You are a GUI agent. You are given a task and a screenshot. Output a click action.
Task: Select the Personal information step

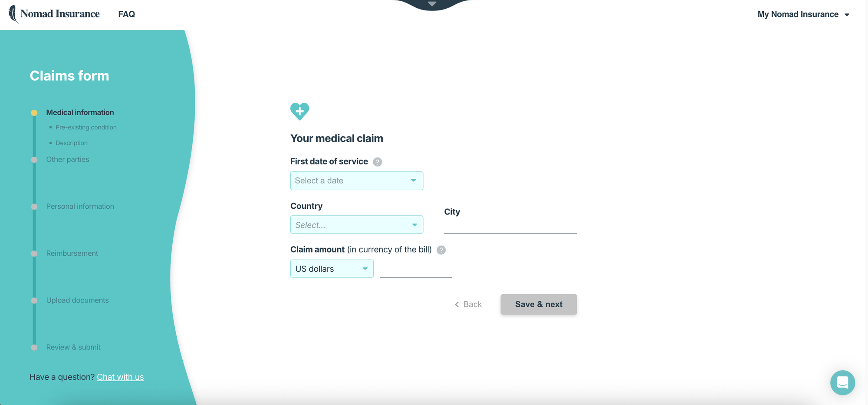80,206
